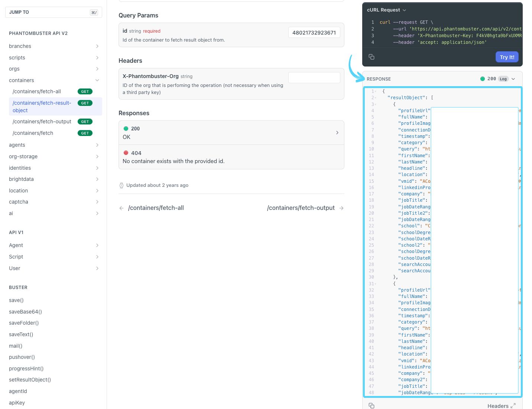Image resolution: width=532 pixels, height=409 pixels.
Task: Open saveText() documentation link
Action: pos(21,334)
